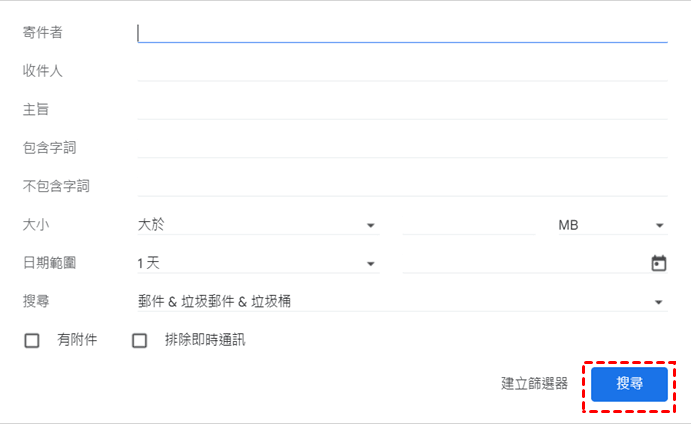Click the 建立篩選器 link

(x=534, y=383)
